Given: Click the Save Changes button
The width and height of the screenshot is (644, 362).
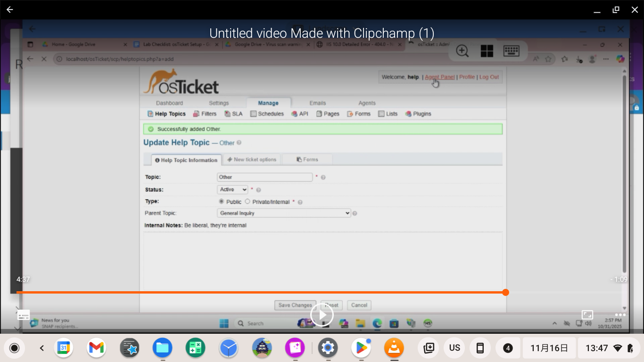Looking at the screenshot, I should click(295, 305).
